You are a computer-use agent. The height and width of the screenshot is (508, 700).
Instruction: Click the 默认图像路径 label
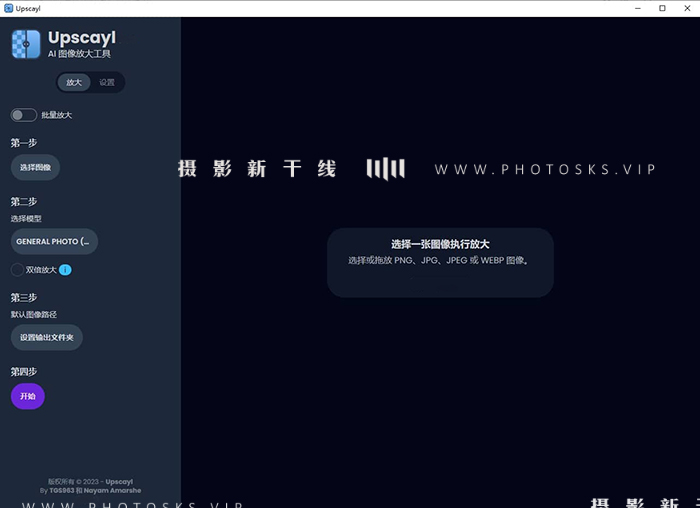pos(34,314)
